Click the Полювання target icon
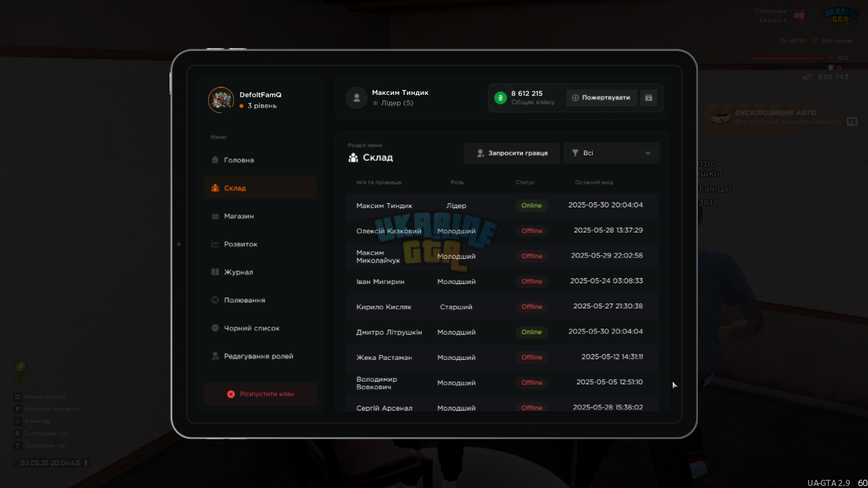The image size is (868, 488). tap(215, 300)
